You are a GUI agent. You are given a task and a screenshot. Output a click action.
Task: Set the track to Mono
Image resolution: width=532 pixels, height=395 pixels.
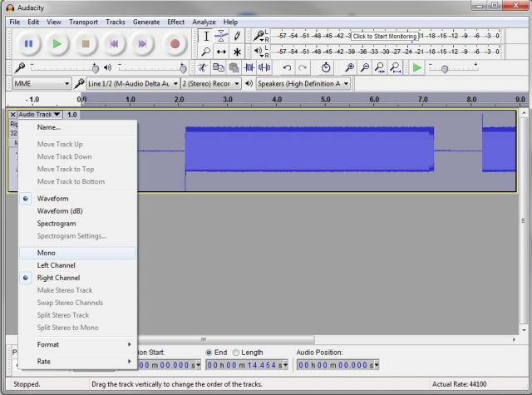click(78, 253)
